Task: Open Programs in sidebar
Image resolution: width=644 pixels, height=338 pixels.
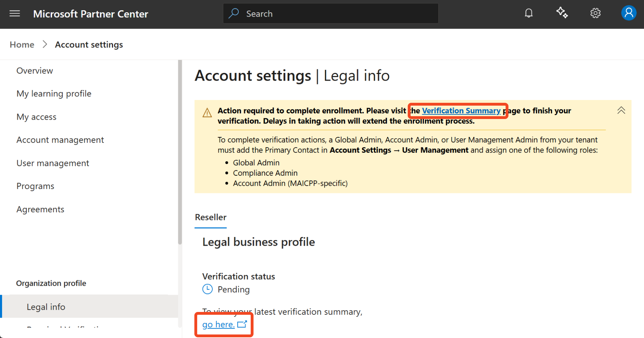Action: [x=35, y=186]
